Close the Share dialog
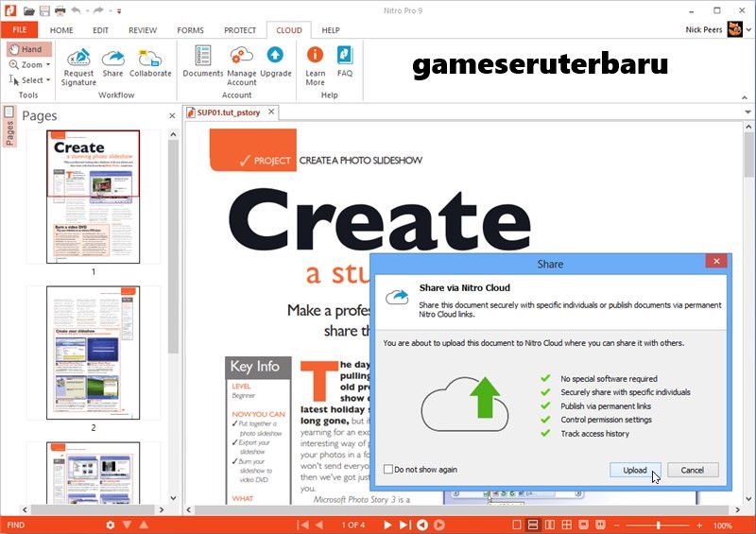 coord(716,261)
